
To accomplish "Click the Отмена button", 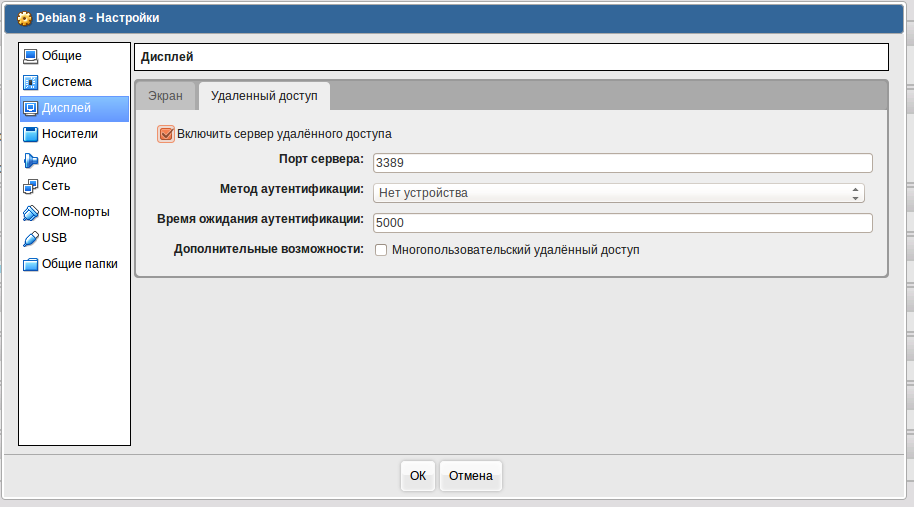I will [x=470, y=476].
